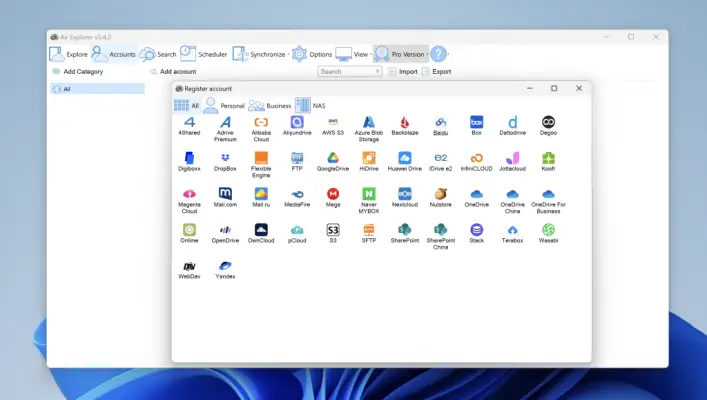Select the Nutstore service
This screenshot has width=707, height=400.
441,198
